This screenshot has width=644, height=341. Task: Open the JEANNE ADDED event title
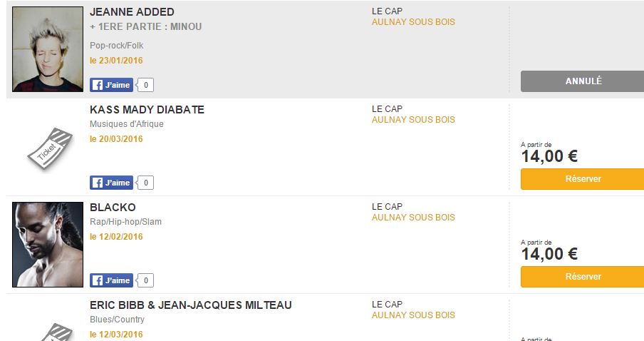pos(132,12)
